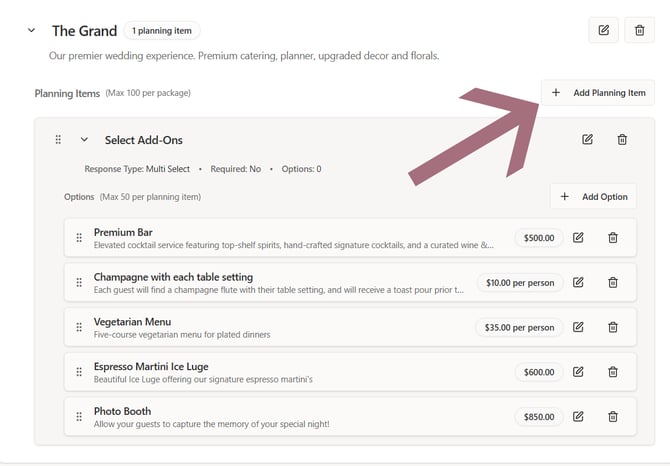Grab the Select Add-Ons drag handle
This screenshot has height=466, width=670.
(58, 140)
